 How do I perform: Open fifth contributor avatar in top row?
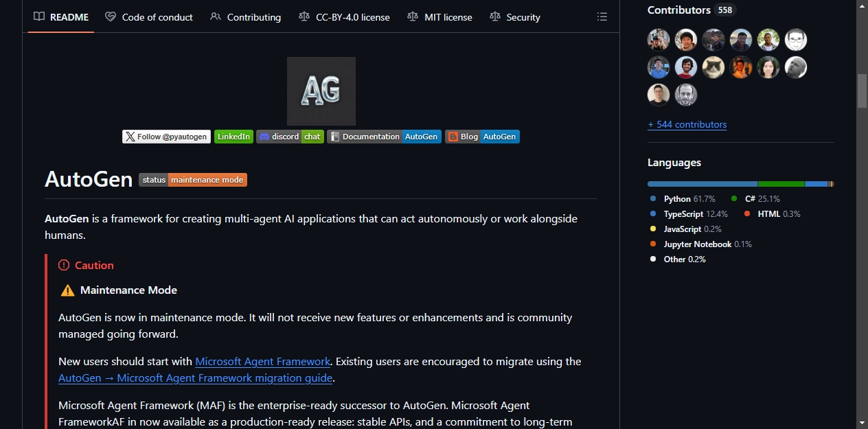coord(768,40)
